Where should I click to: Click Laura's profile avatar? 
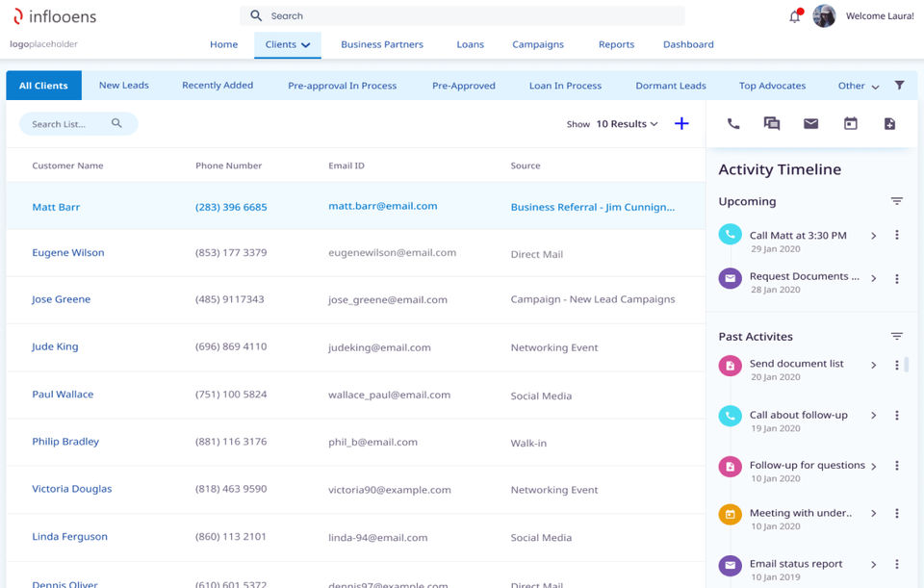tap(824, 16)
